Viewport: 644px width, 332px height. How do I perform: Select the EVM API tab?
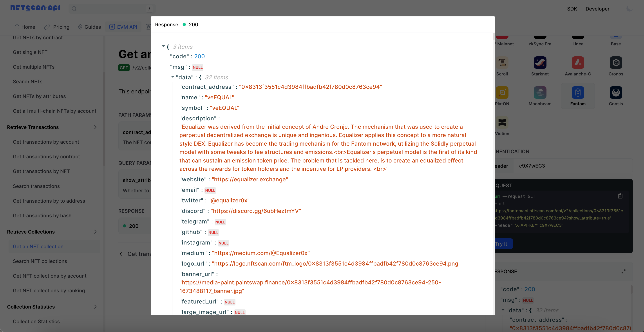pyautogui.click(x=123, y=27)
